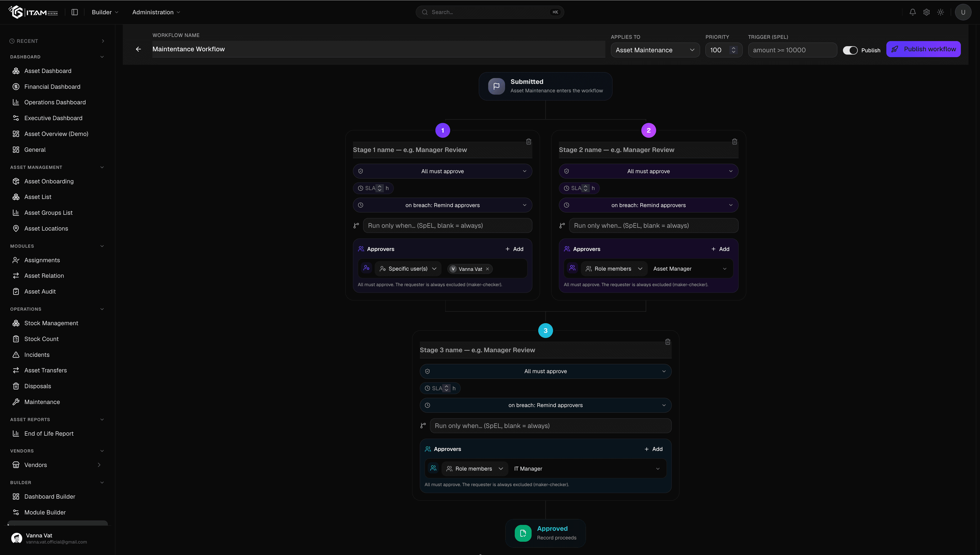Click the Approved document icon
This screenshot has height=555, width=980.
point(523,533)
